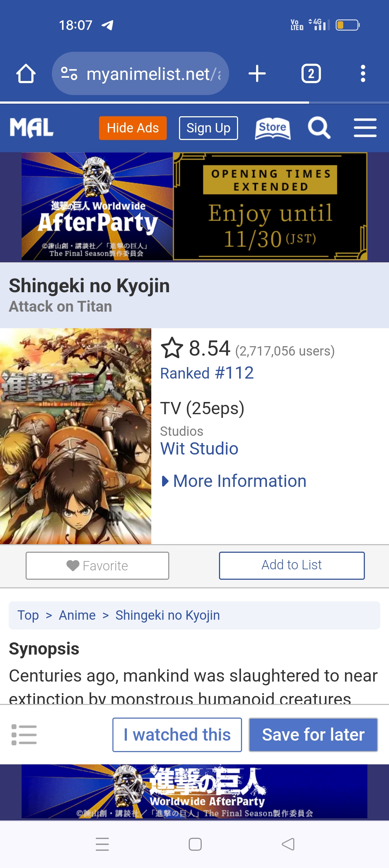Viewport: 389px width, 868px height.
Task: Open the Top breadcrumb link
Action: 28,615
